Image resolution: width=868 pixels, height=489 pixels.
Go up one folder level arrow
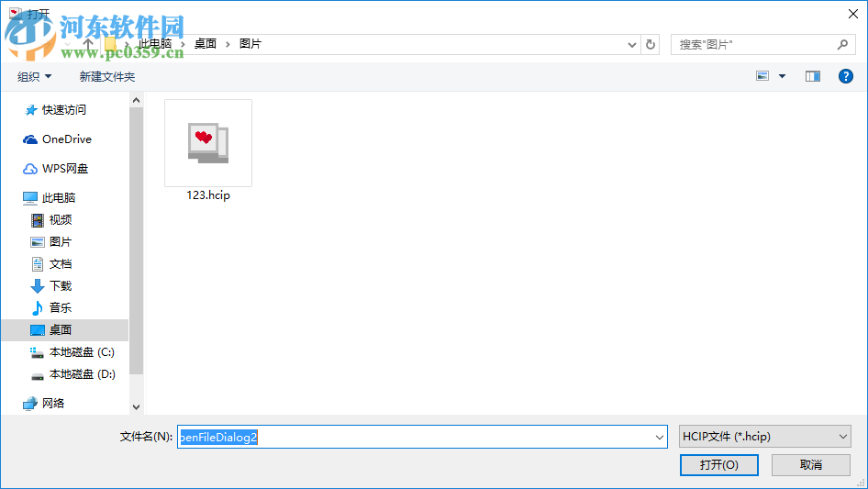87,44
